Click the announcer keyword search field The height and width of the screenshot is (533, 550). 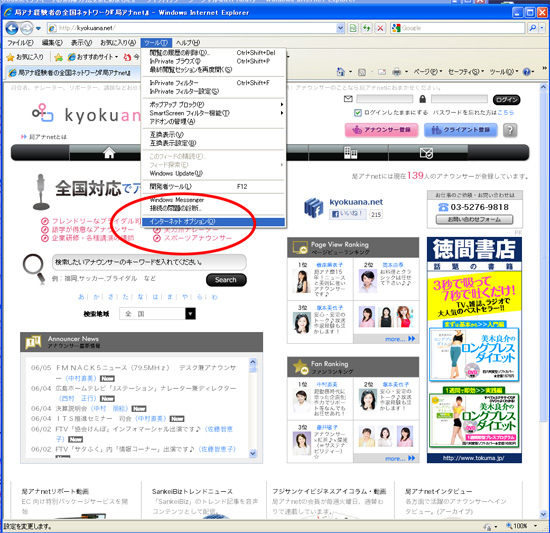tap(149, 262)
